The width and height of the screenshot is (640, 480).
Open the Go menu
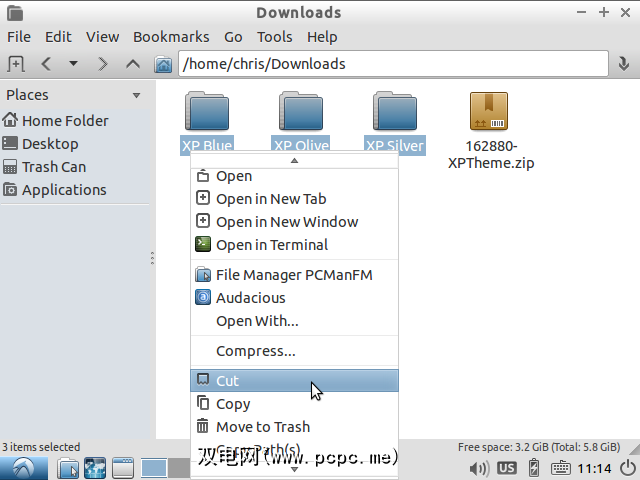coord(233,37)
